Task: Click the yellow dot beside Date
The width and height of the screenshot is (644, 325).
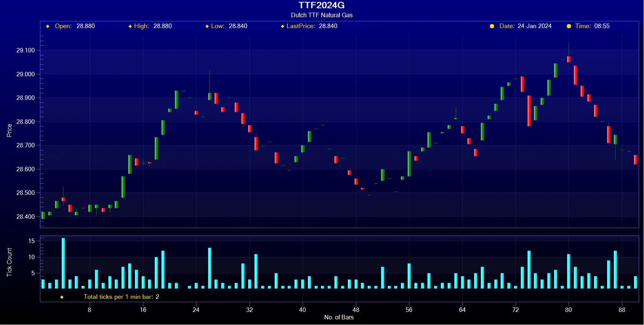Action: point(492,26)
